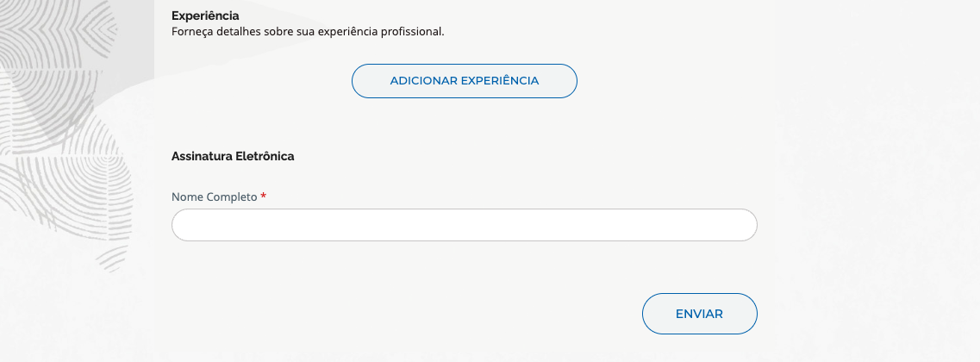Click the Experiência section heading
The width and height of the screenshot is (980, 362).
(x=205, y=16)
